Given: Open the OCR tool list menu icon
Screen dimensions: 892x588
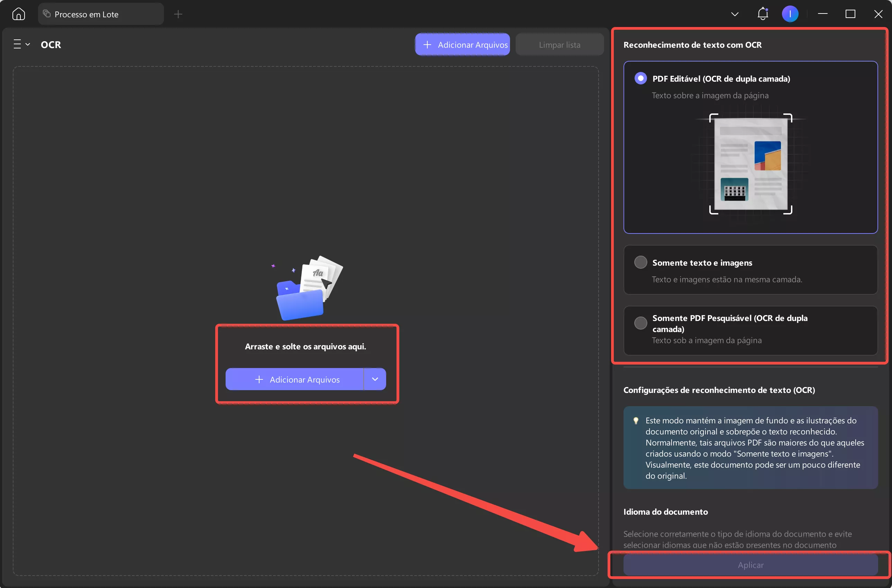Looking at the screenshot, I should 17,44.
